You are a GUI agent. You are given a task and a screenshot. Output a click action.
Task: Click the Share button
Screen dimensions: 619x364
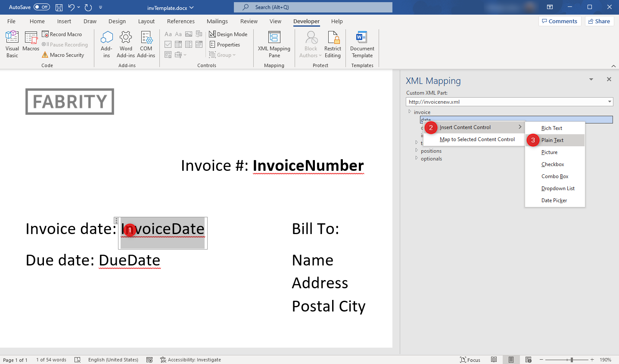tap(599, 21)
